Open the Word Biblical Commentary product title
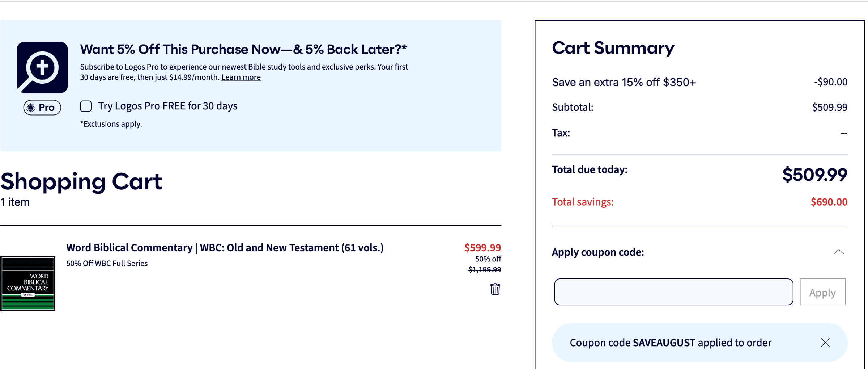 [225, 248]
